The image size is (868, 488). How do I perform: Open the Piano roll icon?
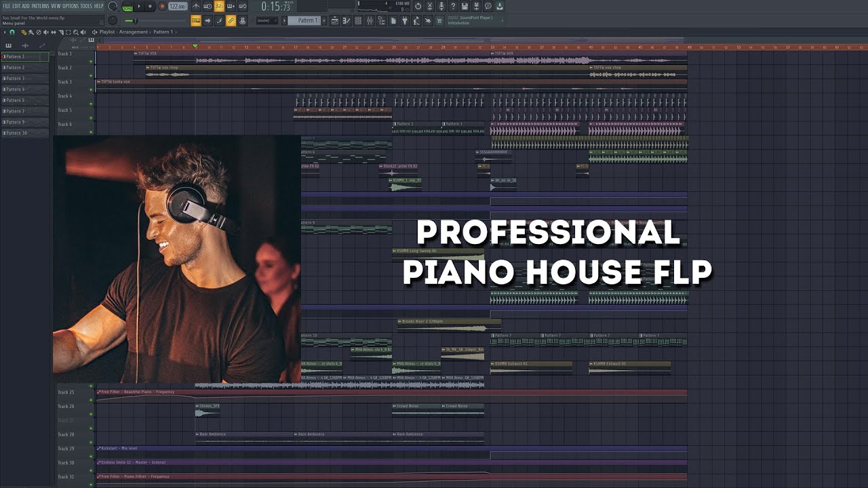pos(347,20)
